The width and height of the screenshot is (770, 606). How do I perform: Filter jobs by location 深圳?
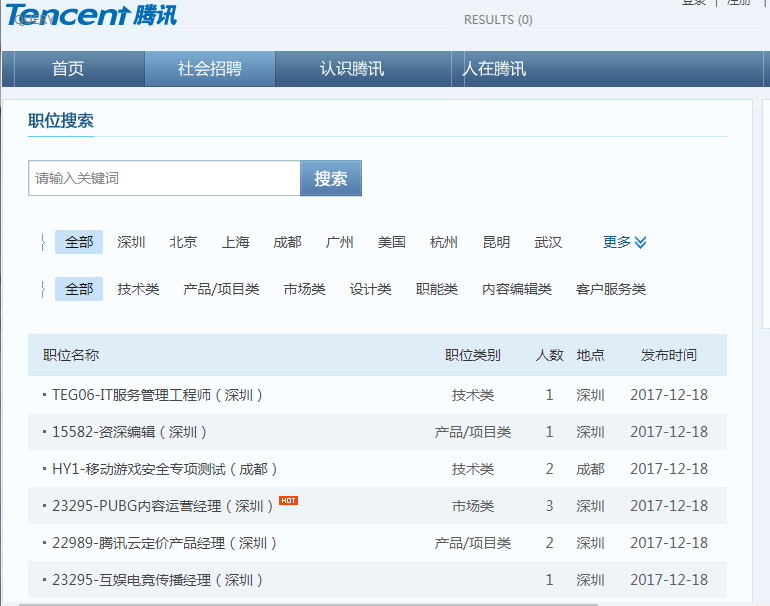coord(131,242)
